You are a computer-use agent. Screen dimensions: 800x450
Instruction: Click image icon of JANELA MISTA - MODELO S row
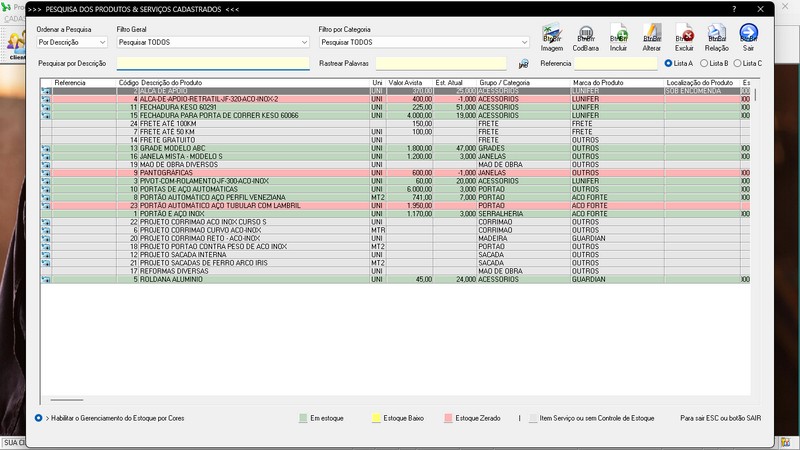46,157
